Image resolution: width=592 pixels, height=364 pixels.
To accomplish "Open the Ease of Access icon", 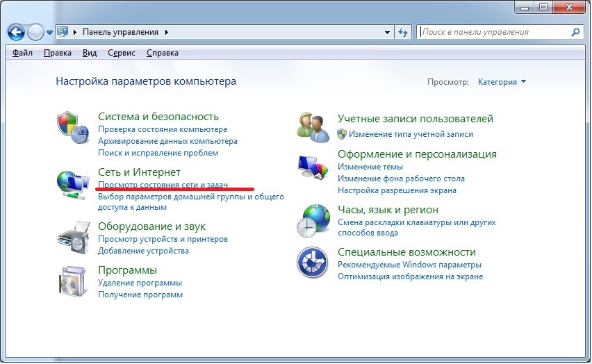I will point(312,263).
